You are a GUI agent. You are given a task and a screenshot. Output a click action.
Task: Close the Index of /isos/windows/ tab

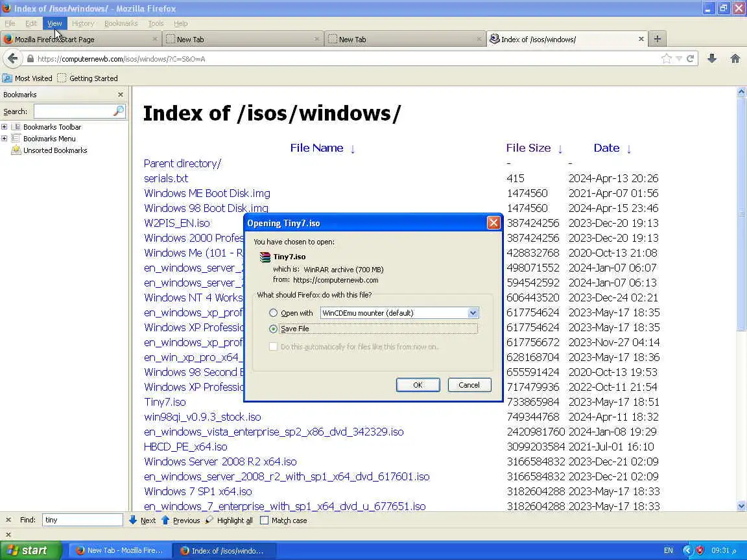pyautogui.click(x=641, y=39)
